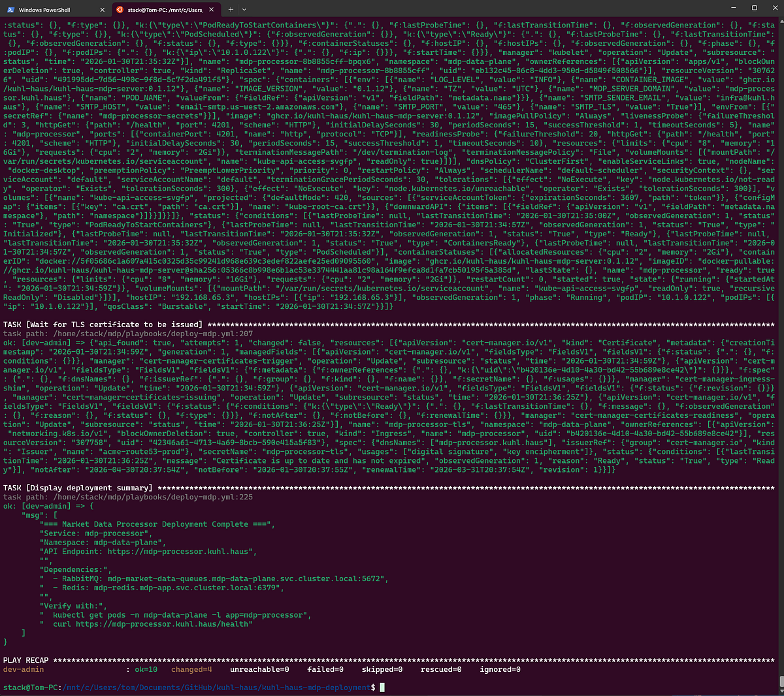
Task: Maximize the terminal window
Action: pos(754,8)
